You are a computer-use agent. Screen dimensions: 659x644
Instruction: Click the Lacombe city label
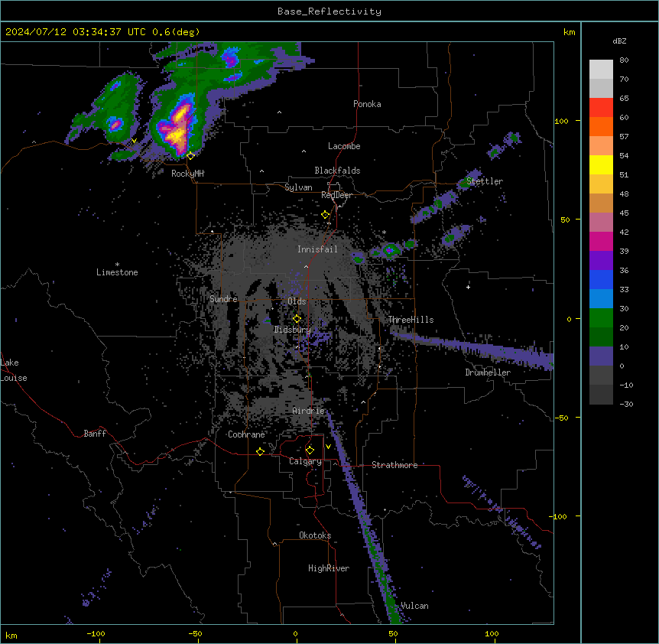pos(344,146)
